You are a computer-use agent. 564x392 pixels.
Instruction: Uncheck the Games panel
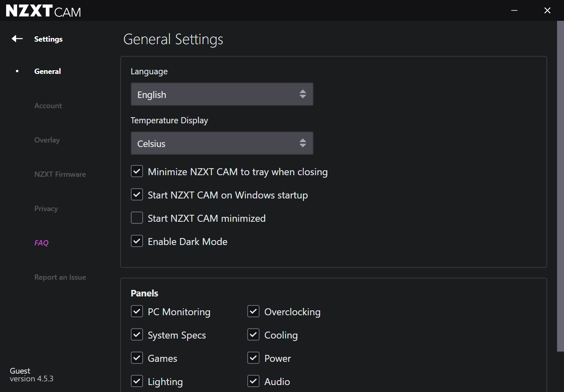click(x=137, y=358)
